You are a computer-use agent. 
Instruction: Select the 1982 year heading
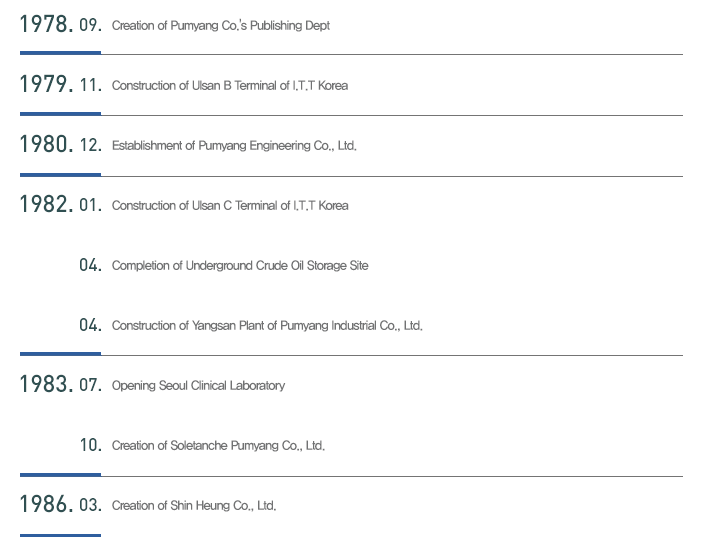coord(46,204)
